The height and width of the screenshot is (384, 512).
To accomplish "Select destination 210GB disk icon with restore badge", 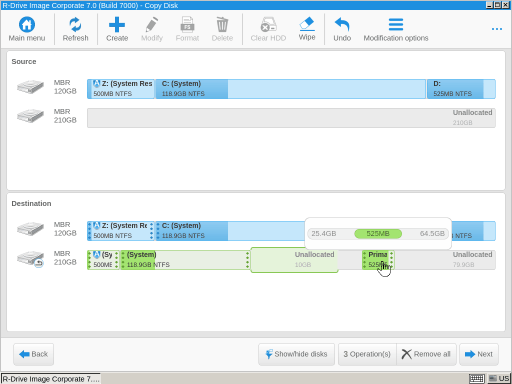I will (30, 259).
